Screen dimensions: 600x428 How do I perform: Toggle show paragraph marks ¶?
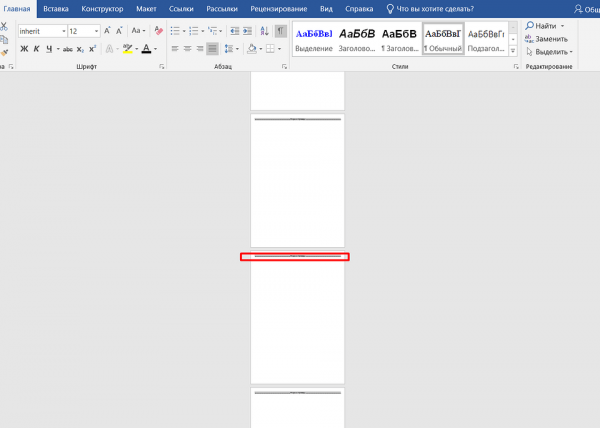[280, 31]
